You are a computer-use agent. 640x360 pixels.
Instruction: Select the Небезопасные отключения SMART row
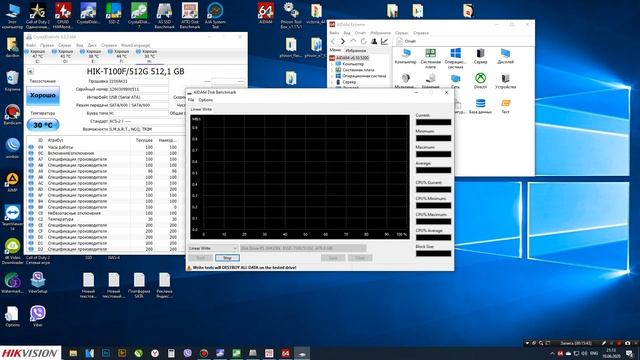104,213
